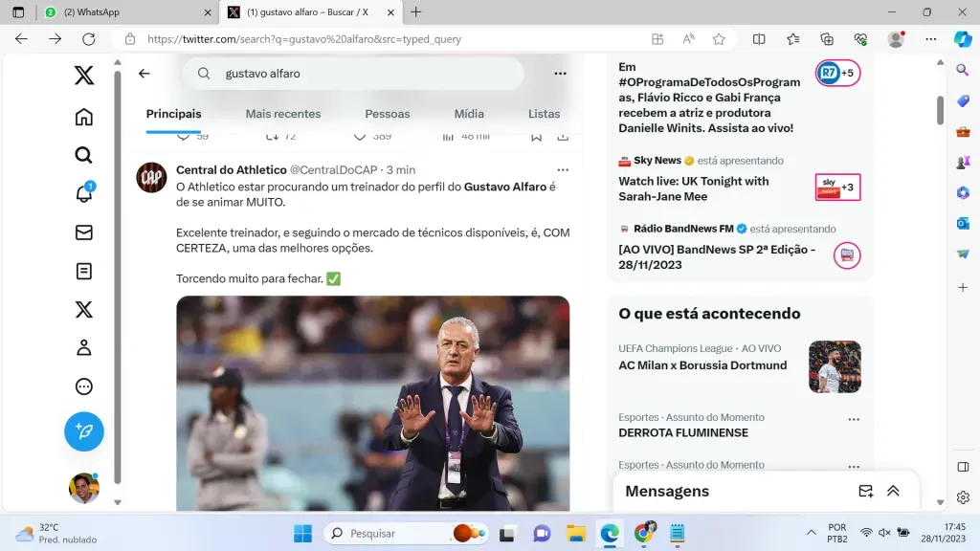Open X Notifications bell icon
Image resolution: width=980 pixels, height=551 pixels.
84,194
